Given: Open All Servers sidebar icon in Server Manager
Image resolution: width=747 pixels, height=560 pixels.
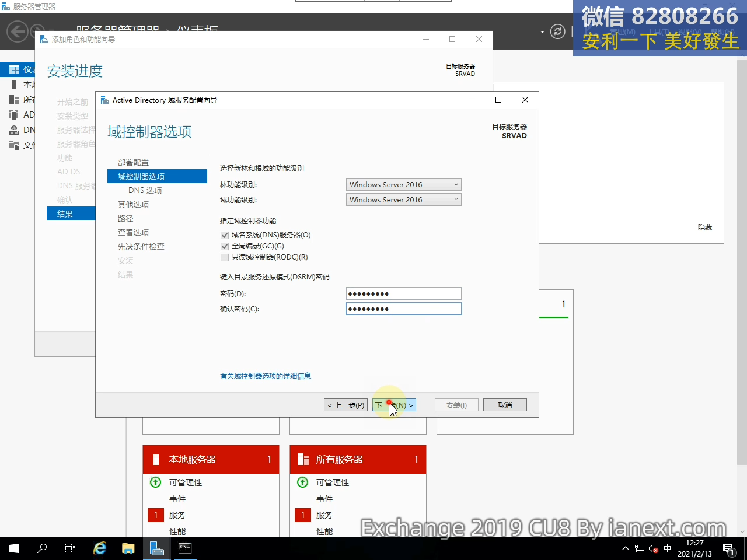Looking at the screenshot, I should 14,100.
